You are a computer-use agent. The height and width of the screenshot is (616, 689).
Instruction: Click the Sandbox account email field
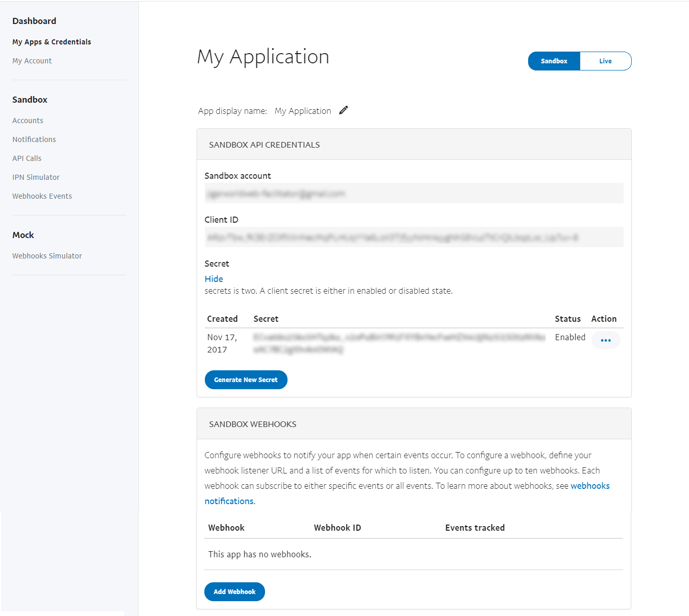[413, 194]
